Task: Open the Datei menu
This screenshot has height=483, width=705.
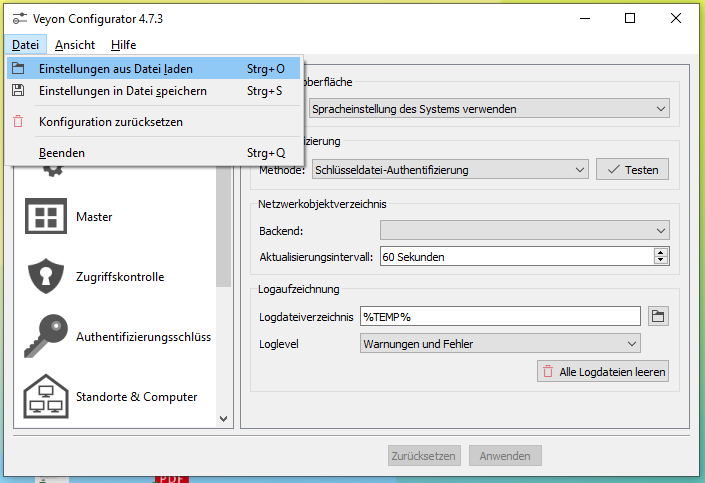Action: pos(26,45)
